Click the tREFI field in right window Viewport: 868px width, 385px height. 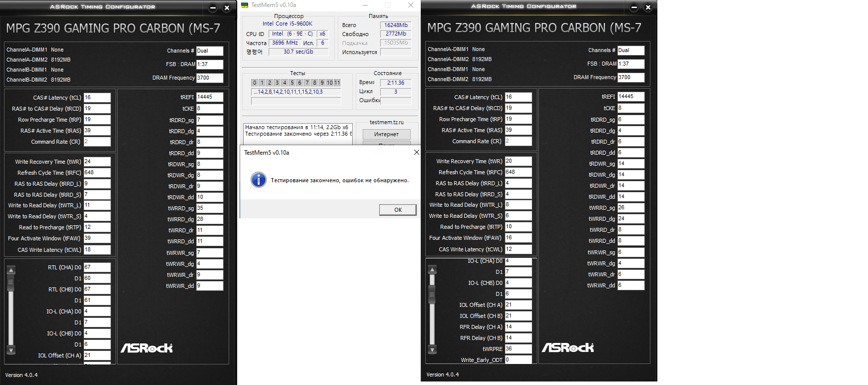(631, 97)
